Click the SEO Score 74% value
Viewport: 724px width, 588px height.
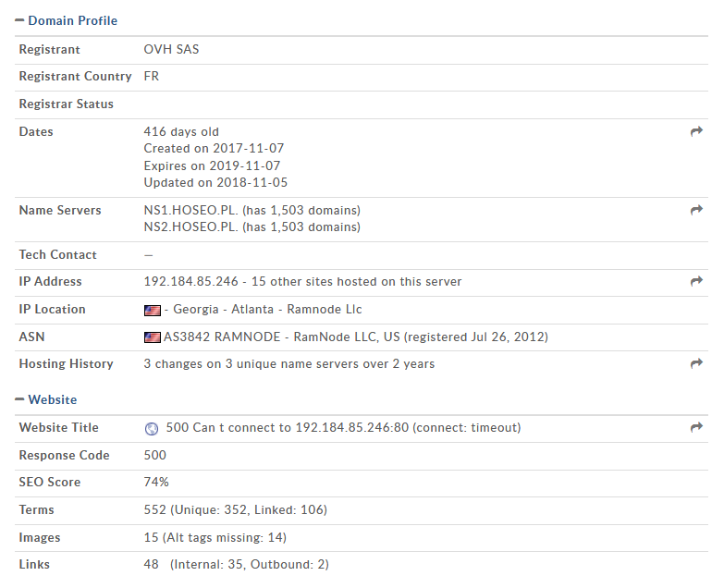point(156,483)
